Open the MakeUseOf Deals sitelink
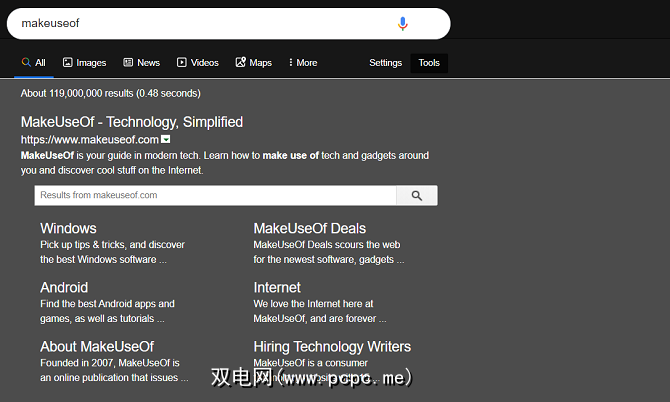 coord(310,228)
